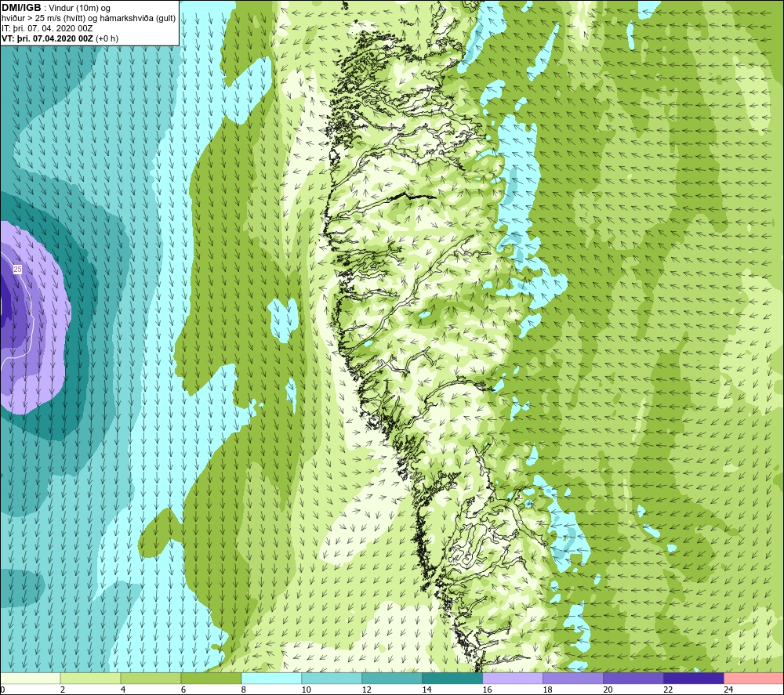784x695 pixels.
Task: Click the legend scale label '18'
Action: coord(547,690)
